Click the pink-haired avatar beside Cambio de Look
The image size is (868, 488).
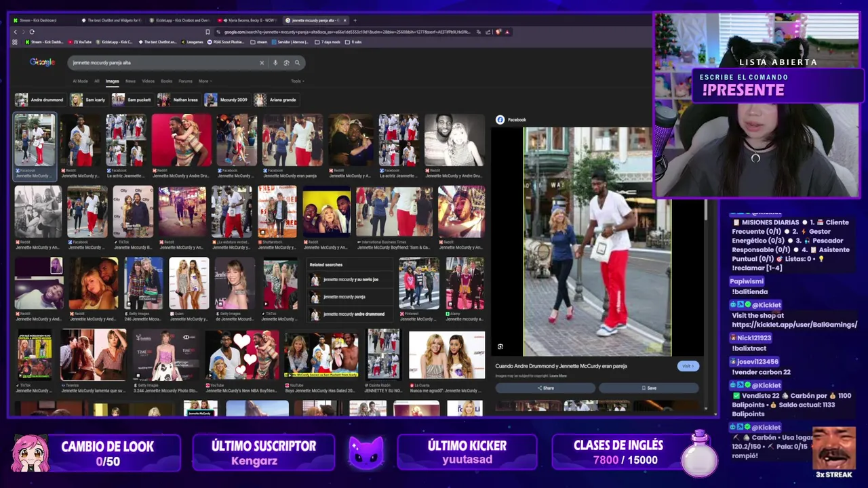tap(30, 453)
